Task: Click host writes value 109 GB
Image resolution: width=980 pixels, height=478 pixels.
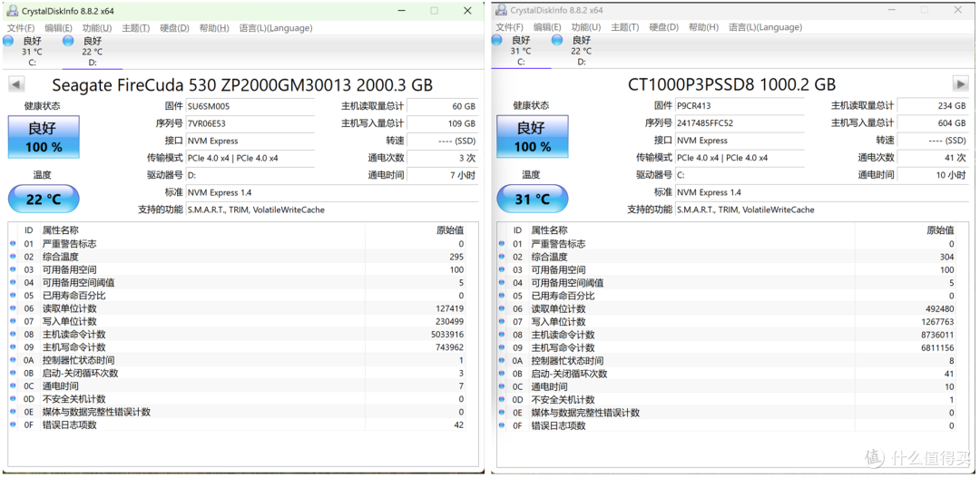Action: [443, 123]
